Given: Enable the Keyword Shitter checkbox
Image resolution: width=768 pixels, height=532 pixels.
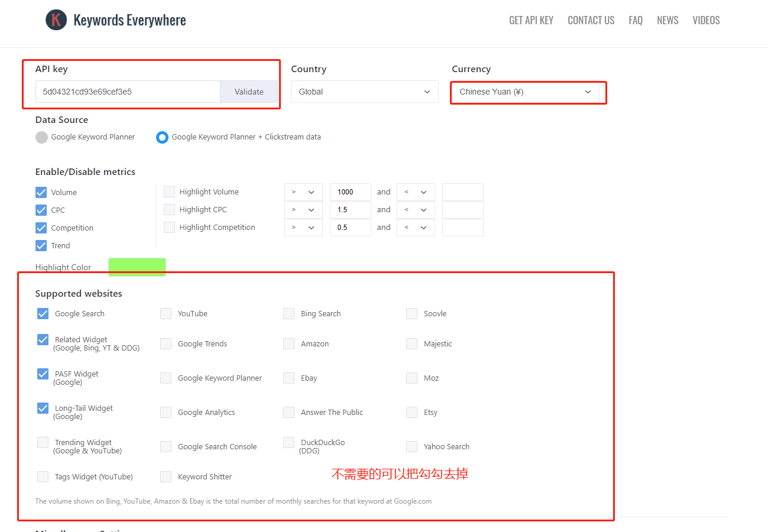Looking at the screenshot, I should pos(166,476).
